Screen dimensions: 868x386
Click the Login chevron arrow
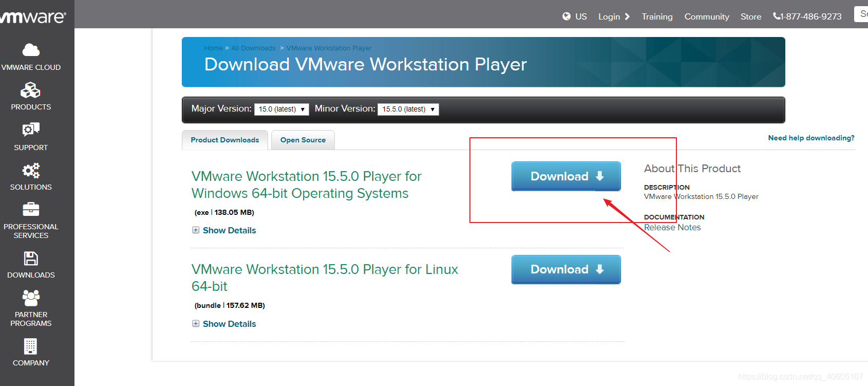click(627, 16)
